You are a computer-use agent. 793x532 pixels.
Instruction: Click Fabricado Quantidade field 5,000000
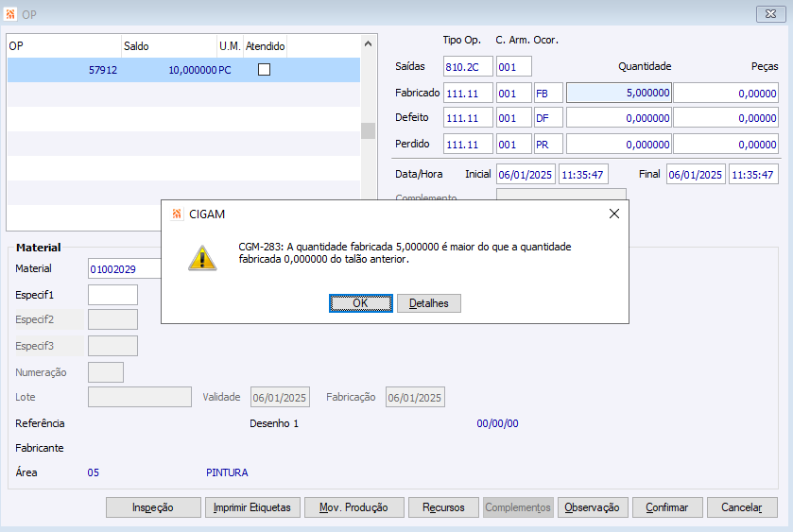point(618,93)
